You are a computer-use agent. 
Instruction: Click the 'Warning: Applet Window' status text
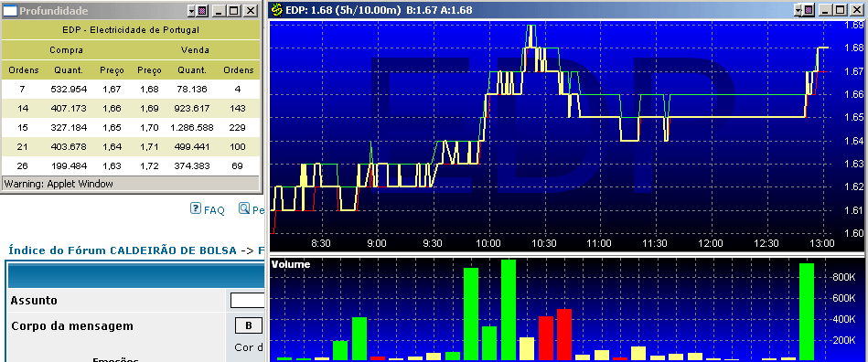point(59,184)
